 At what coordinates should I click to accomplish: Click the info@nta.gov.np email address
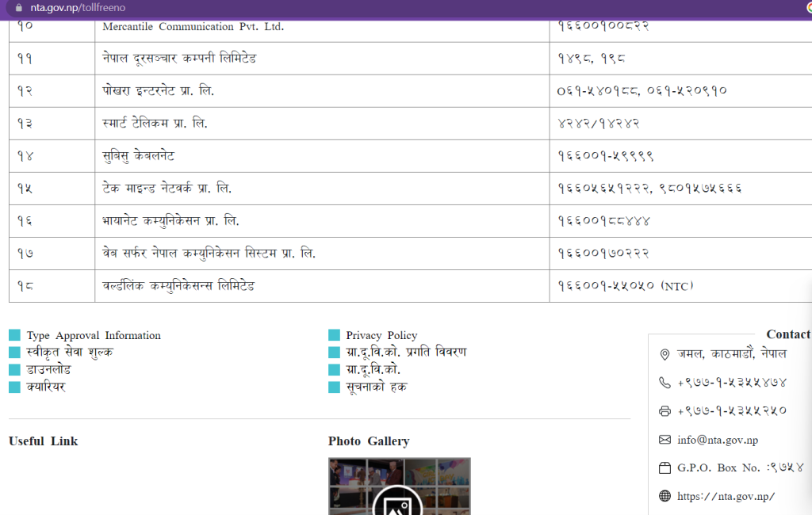[x=717, y=440]
